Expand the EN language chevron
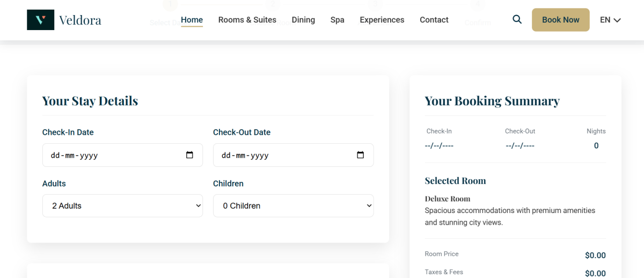 [x=617, y=20]
